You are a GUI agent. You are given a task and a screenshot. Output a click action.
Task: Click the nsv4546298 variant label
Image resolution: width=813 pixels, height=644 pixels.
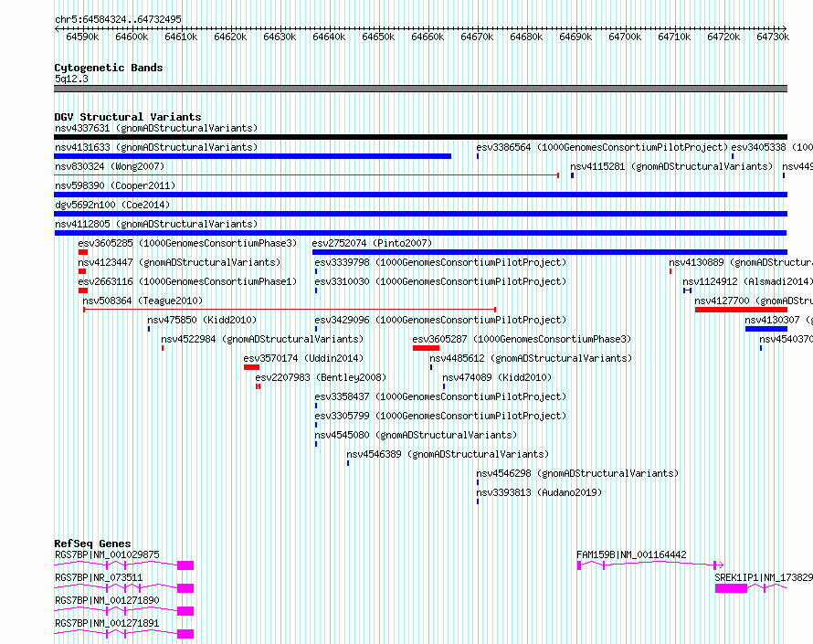(x=577, y=473)
